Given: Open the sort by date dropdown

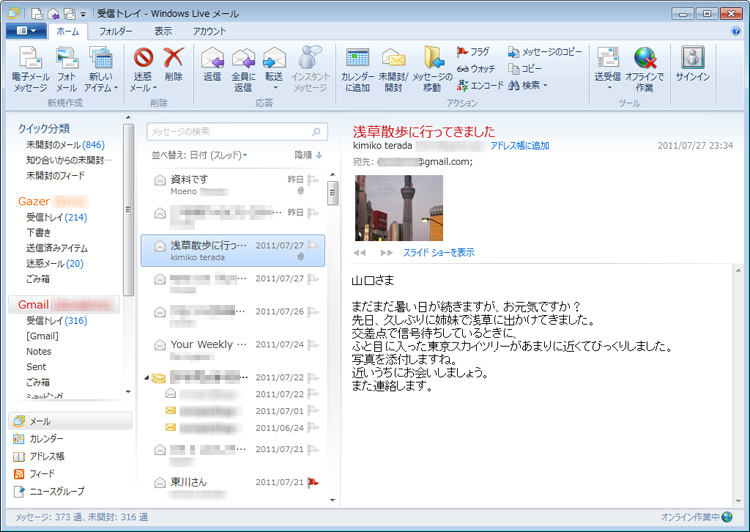Looking at the screenshot, I should [199, 155].
